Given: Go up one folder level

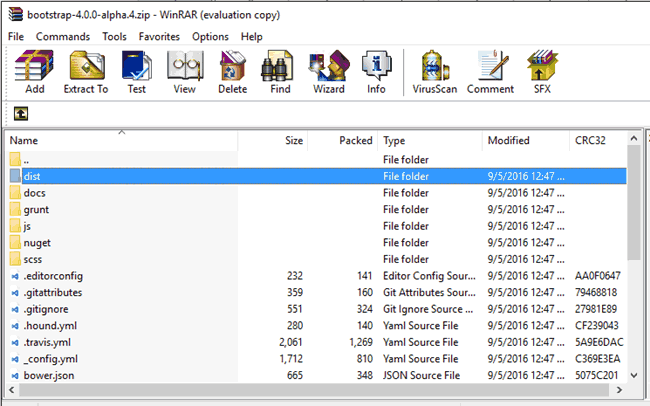Looking at the screenshot, I should pyautogui.click(x=21, y=114).
